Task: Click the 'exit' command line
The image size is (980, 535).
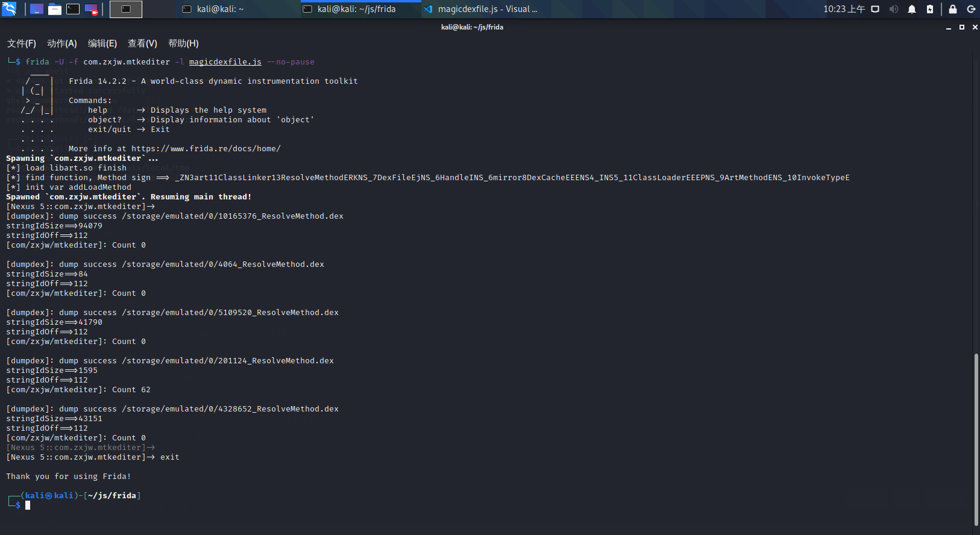Action: click(x=93, y=457)
